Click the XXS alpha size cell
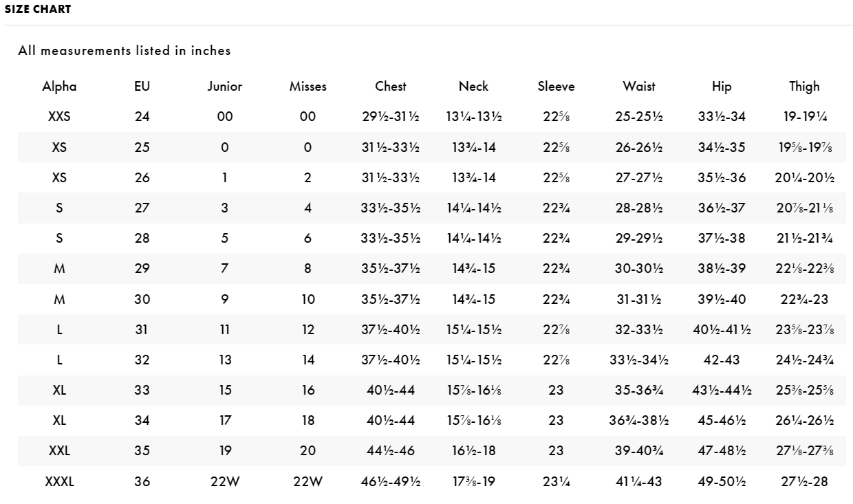The height and width of the screenshot is (504, 853). (x=59, y=117)
